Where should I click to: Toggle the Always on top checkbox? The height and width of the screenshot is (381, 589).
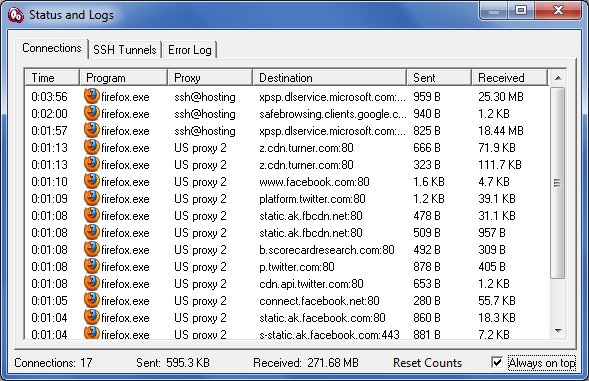tap(497, 363)
